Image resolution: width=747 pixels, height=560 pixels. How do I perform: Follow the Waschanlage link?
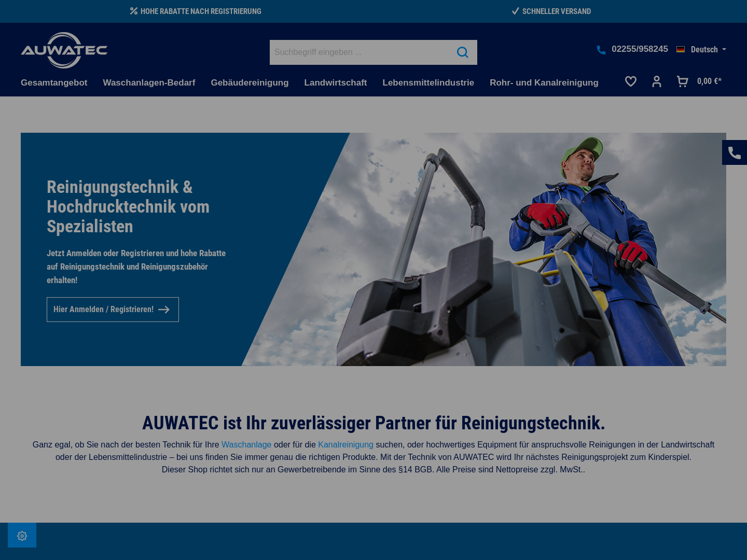(x=246, y=444)
